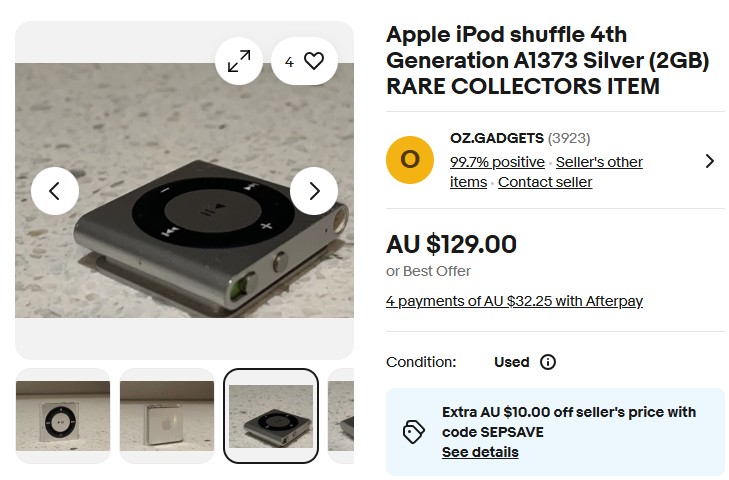
Task: Click the coupon tag icon
Action: pos(414,432)
